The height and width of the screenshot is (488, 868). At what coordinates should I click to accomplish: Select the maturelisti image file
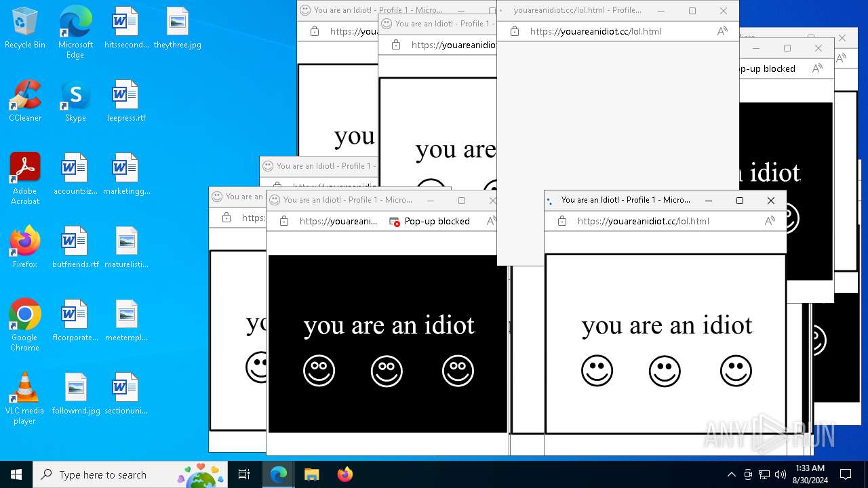(x=126, y=247)
